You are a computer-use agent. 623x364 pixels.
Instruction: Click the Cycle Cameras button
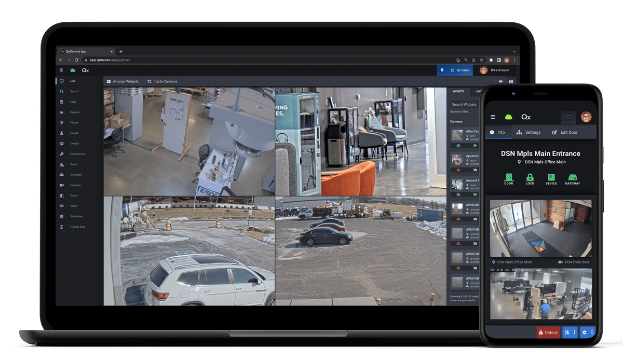[162, 81]
